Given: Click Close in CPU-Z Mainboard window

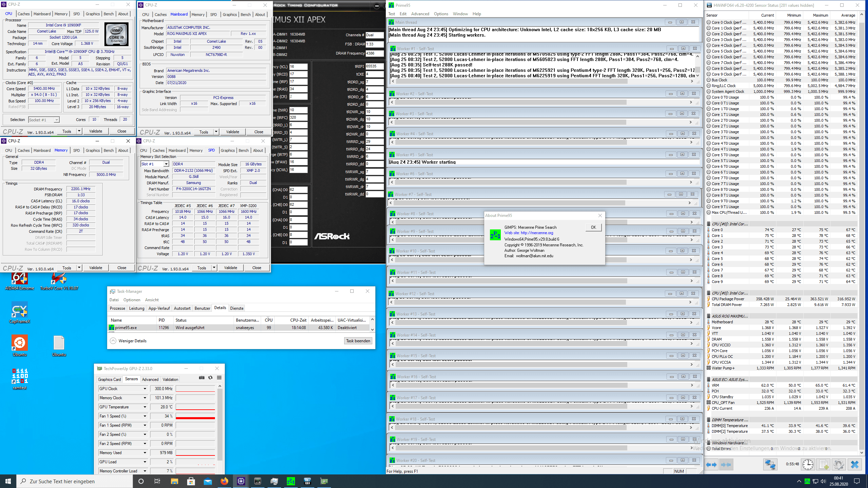Looking at the screenshot, I should coord(259,132).
